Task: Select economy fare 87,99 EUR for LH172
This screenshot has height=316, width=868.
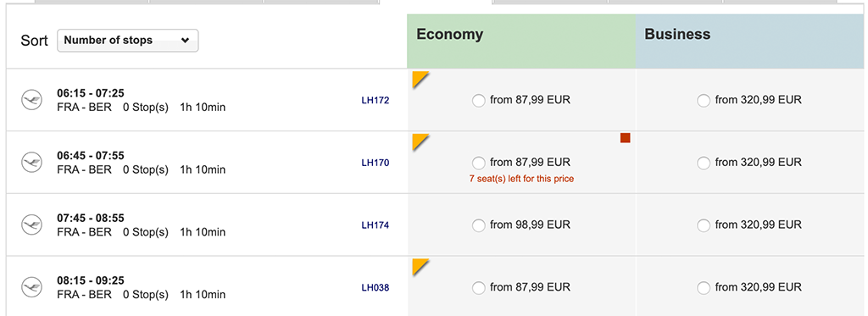Action: coord(478,101)
